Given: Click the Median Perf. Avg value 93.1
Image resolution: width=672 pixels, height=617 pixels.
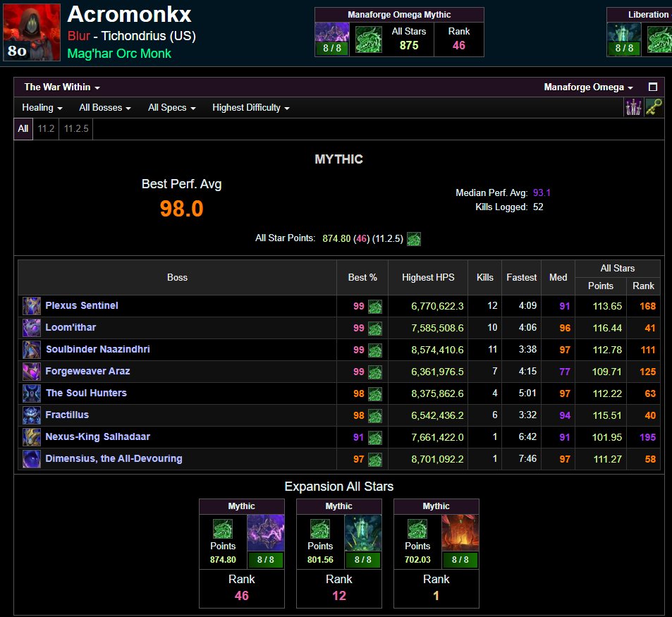Looking at the screenshot, I should click(542, 193).
